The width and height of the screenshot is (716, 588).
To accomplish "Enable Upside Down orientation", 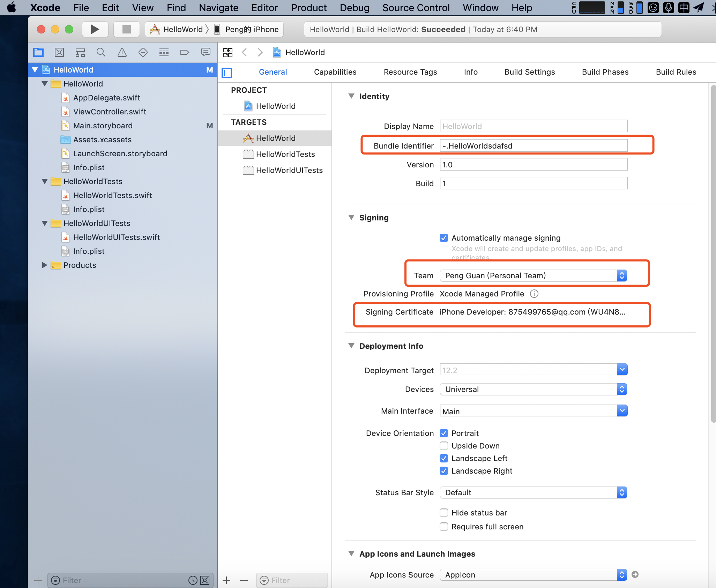I will (444, 446).
